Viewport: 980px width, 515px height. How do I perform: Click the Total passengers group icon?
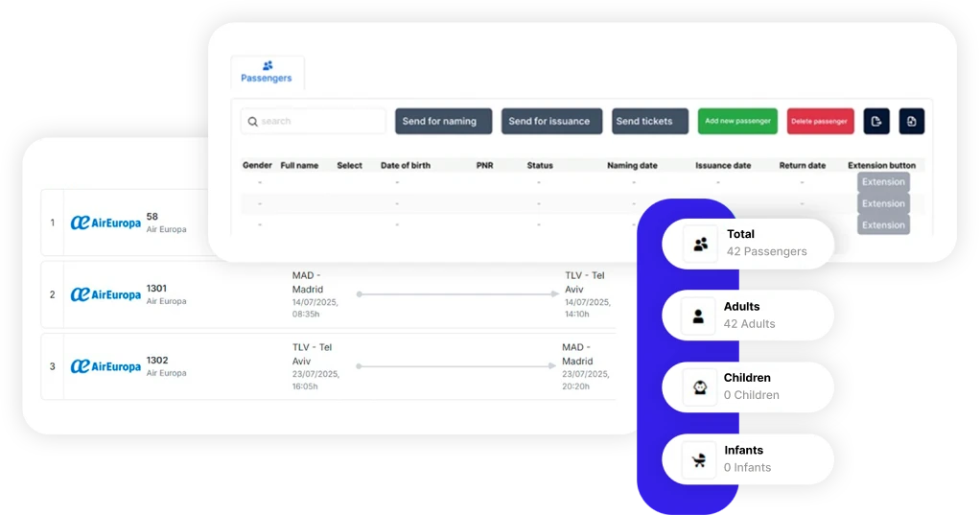[x=700, y=244]
